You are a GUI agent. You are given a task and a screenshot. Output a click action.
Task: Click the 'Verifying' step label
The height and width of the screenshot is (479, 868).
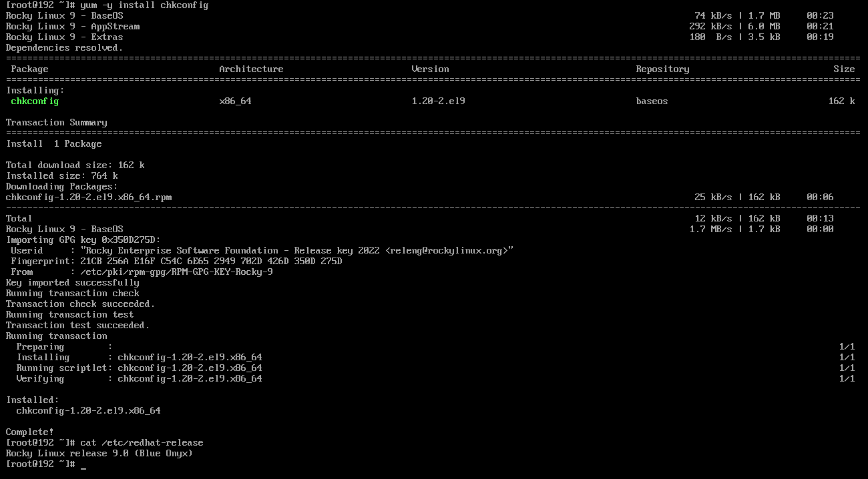[x=40, y=379]
